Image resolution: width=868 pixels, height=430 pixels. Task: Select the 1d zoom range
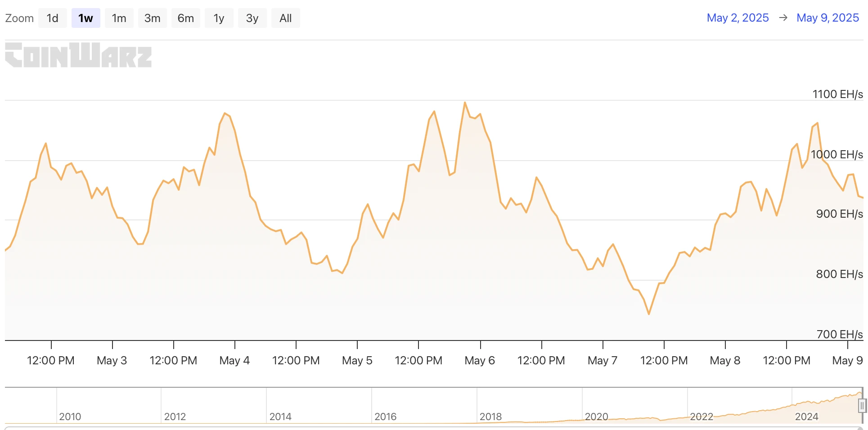pyautogui.click(x=53, y=18)
